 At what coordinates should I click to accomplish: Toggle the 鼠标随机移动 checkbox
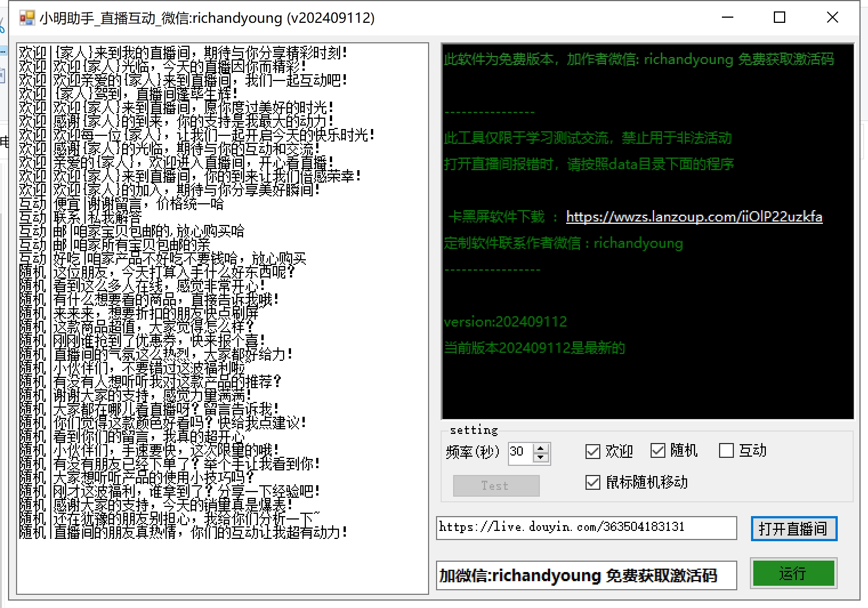point(593,482)
